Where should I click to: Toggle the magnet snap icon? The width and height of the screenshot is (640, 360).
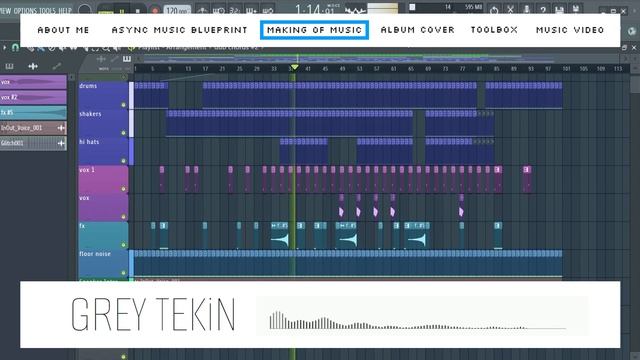click(15, 48)
